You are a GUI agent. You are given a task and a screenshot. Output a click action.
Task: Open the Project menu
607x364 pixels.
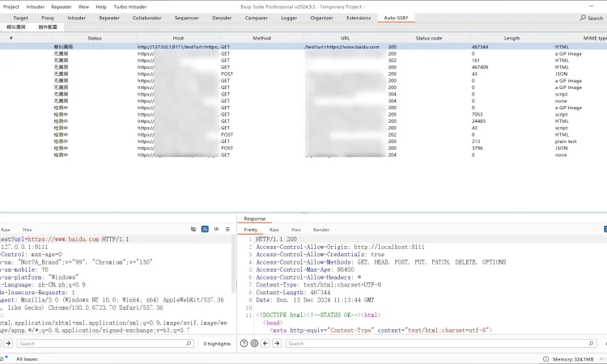click(x=11, y=6)
